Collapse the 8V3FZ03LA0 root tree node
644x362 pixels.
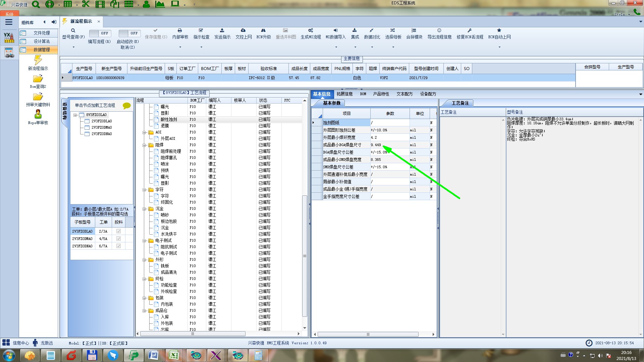(x=75, y=115)
